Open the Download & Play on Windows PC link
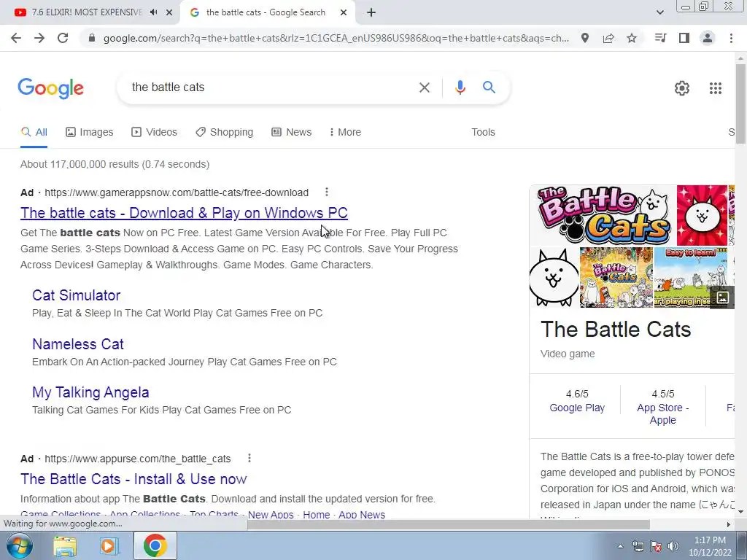This screenshot has width=747, height=560. click(184, 213)
